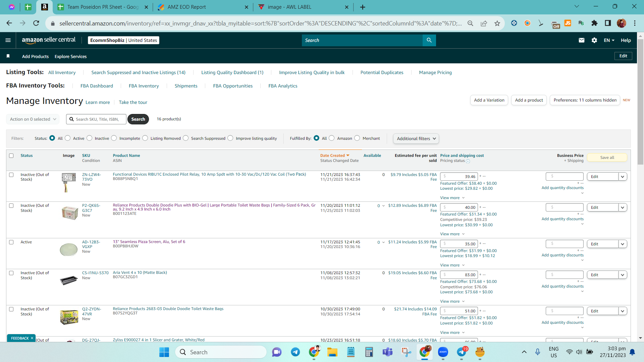
Task: Open the Action on 0 selected dropdown
Action: (x=33, y=119)
